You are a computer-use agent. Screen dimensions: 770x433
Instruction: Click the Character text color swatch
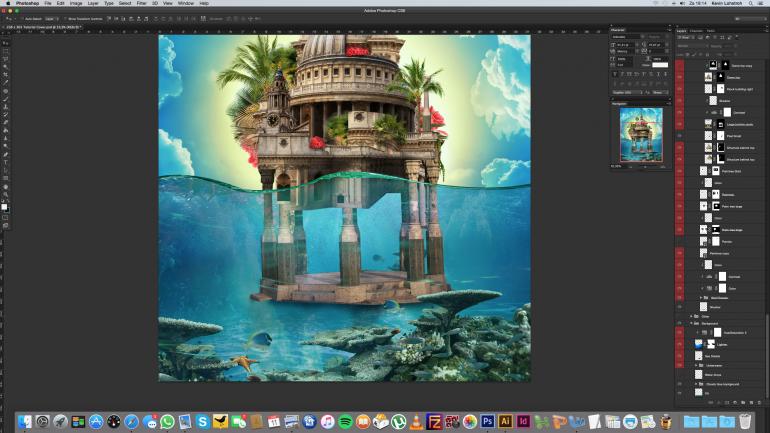click(x=660, y=65)
